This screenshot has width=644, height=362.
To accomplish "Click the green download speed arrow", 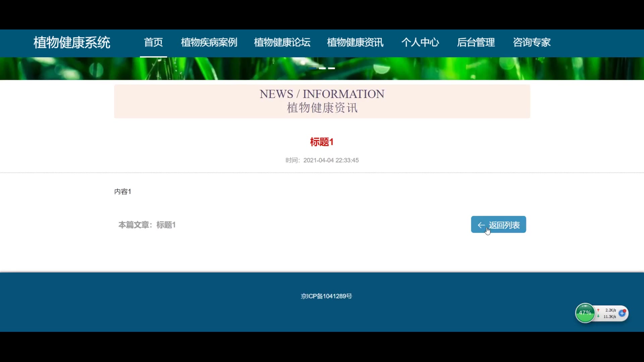I will pos(598,316).
